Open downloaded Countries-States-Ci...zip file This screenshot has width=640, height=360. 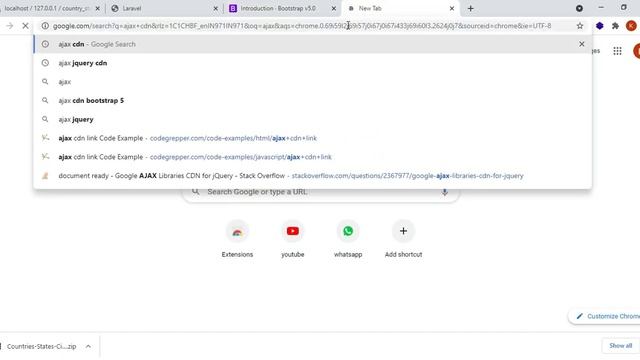41,346
